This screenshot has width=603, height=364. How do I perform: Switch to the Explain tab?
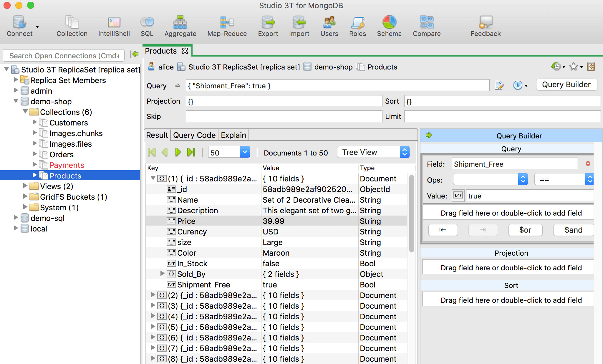[233, 135]
